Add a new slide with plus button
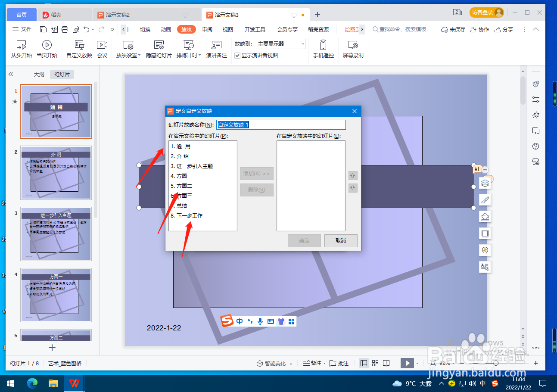Image resolution: width=557 pixels, height=392 pixels. click(52, 347)
